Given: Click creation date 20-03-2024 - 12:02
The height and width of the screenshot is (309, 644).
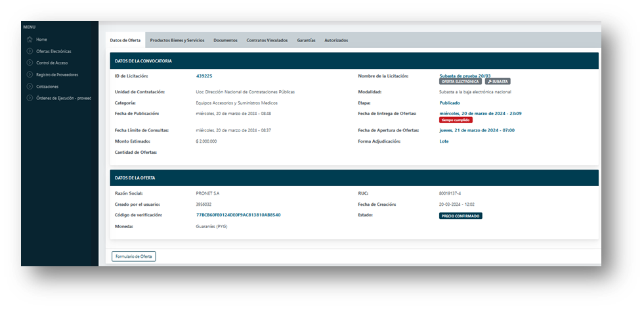Looking at the screenshot, I should 457,204.
